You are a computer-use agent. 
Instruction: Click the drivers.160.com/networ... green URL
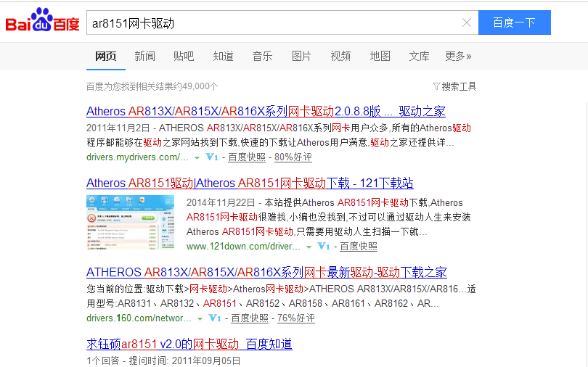(139, 318)
